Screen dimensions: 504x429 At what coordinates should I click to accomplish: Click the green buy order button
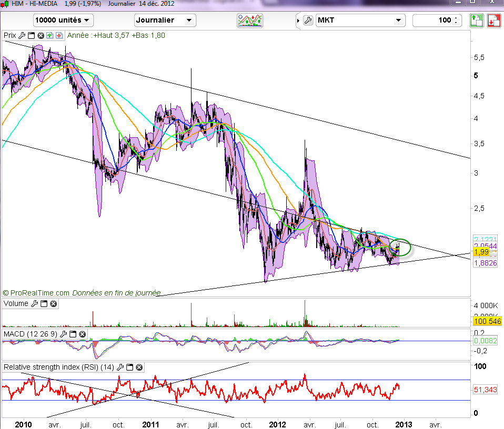[x=477, y=21]
